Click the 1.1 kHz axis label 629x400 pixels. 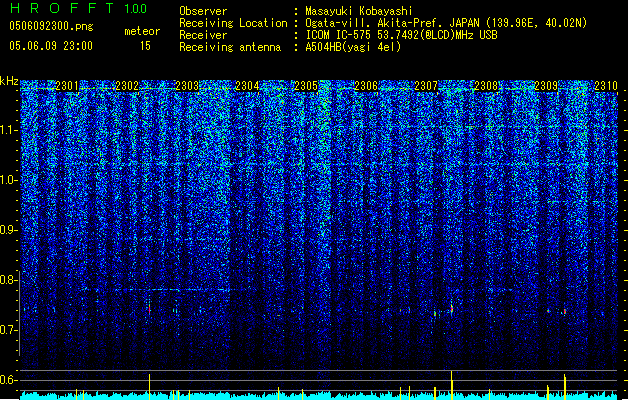[x=9, y=130]
